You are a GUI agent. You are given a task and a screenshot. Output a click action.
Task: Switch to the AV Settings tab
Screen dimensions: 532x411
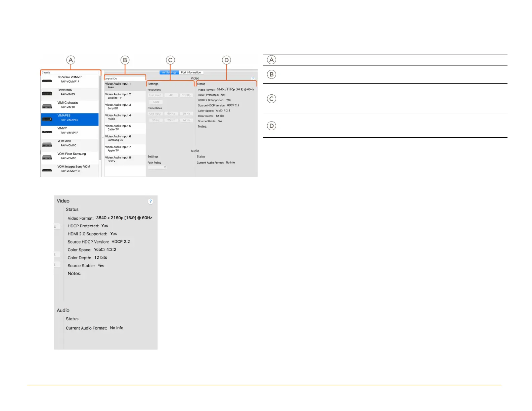point(169,73)
